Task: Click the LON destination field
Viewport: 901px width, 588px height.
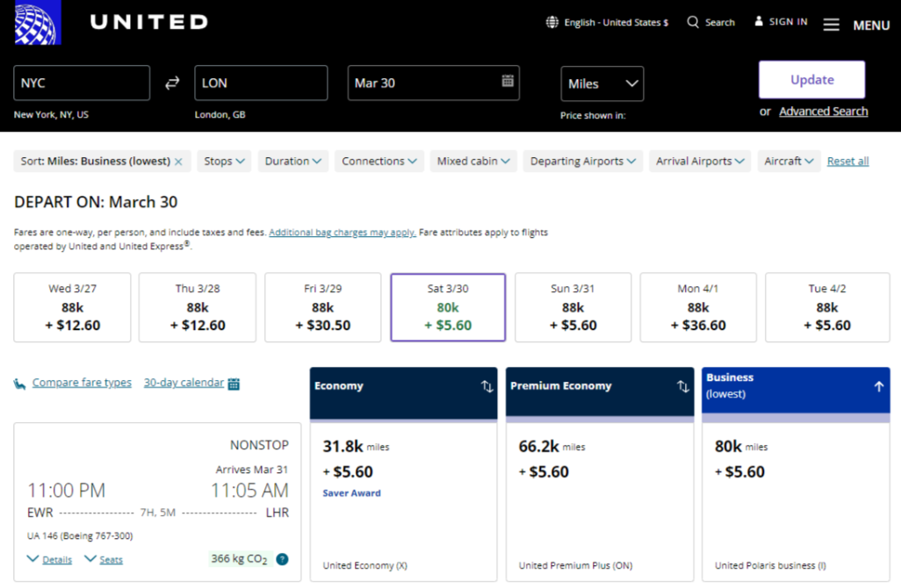Action: 261,82
